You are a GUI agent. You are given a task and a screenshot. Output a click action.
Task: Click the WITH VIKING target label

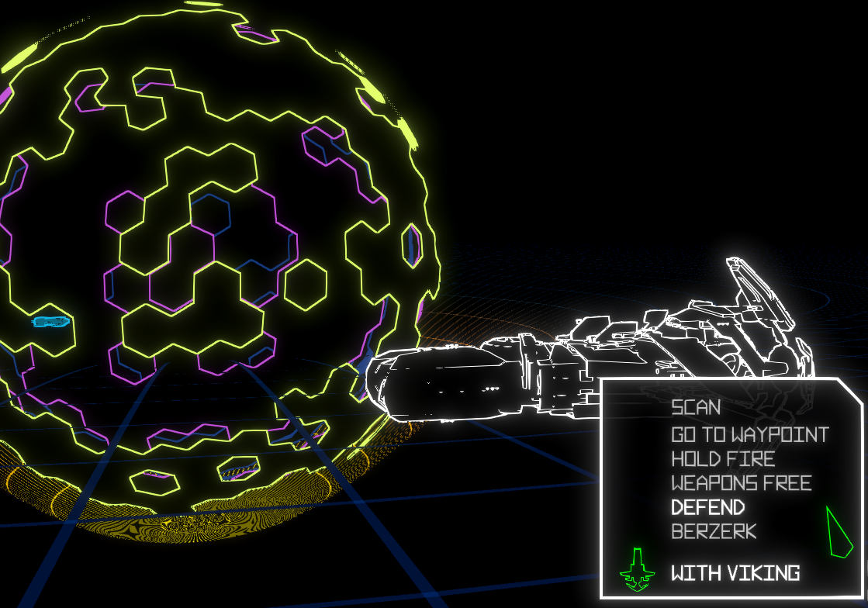coord(735,572)
